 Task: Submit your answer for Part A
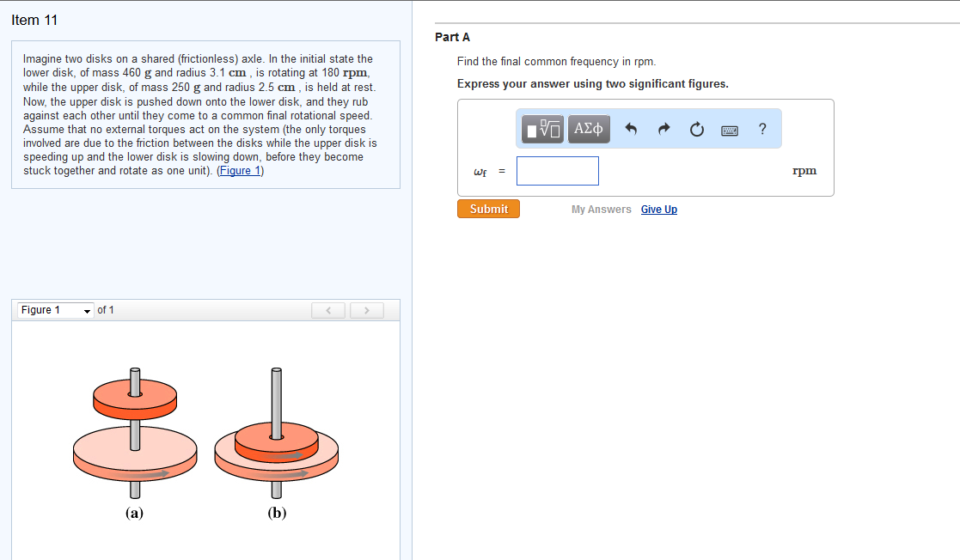pyautogui.click(x=488, y=208)
